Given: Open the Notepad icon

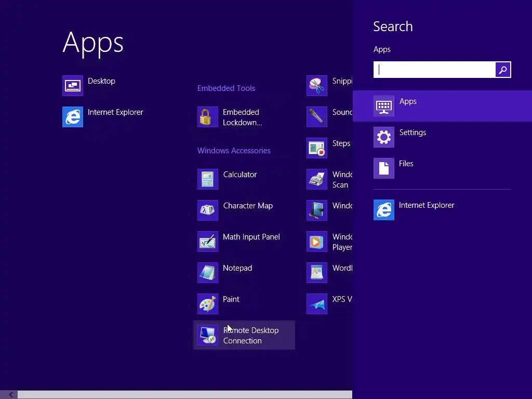Looking at the screenshot, I should click(208, 273).
